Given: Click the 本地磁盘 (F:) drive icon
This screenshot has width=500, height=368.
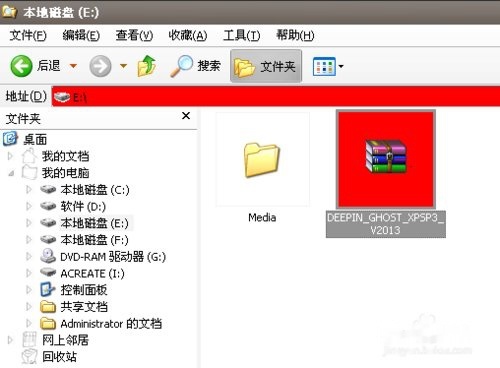Looking at the screenshot, I should click(x=48, y=239).
